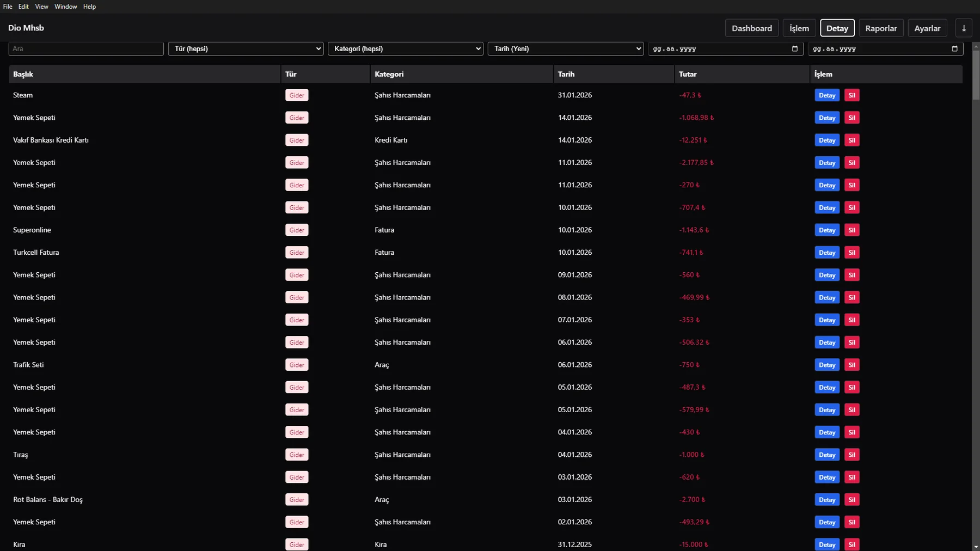Open Detay for Vakıf Bankası Kredi Kartı
The image size is (980, 551).
(827, 140)
